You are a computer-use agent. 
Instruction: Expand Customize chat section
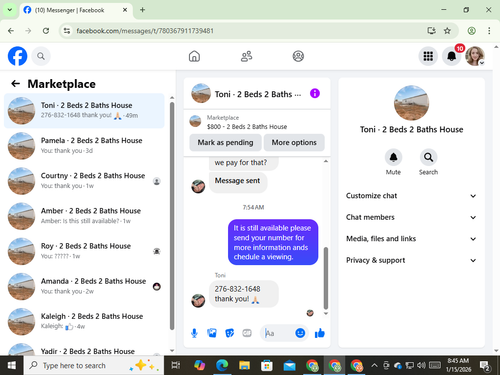[411, 196]
